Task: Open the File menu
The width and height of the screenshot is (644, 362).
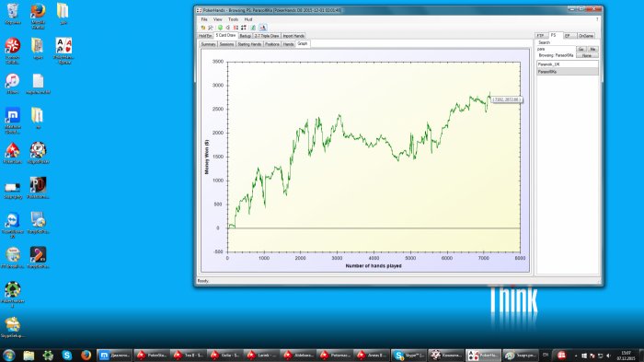Action: coord(204,19)
